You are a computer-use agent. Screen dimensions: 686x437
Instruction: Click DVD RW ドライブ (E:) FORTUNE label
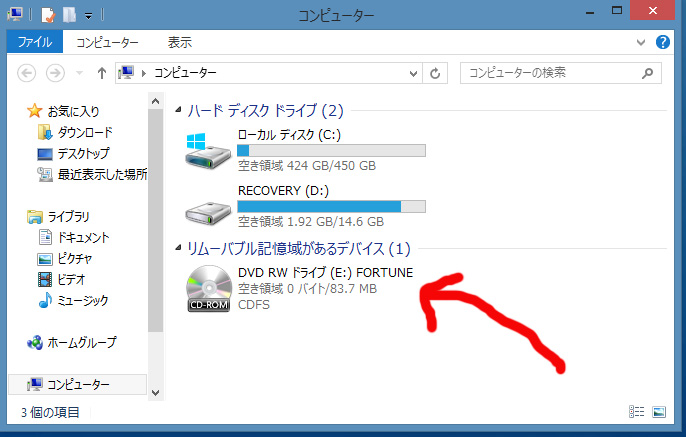326,273
